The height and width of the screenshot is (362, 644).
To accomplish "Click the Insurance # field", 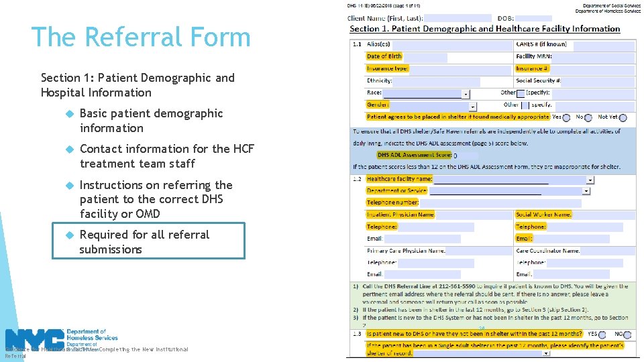I will pos(592,69).
